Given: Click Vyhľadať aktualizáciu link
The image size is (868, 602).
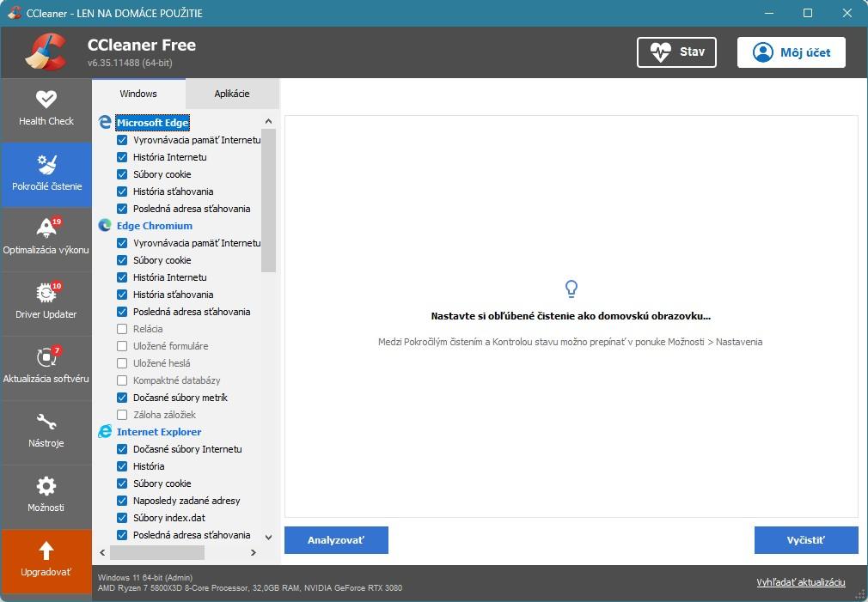Looking at the screenshot, I should (x=800, y=582).
